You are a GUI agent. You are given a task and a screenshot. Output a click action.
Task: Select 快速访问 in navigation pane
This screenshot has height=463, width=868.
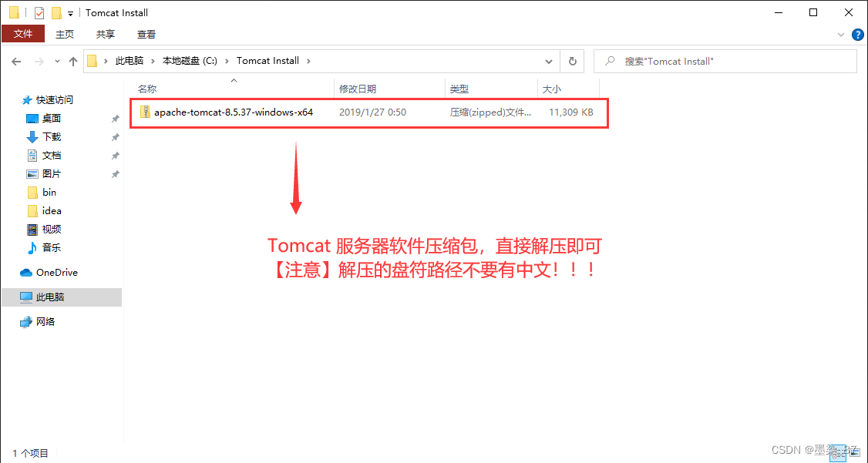click(54, 100)
